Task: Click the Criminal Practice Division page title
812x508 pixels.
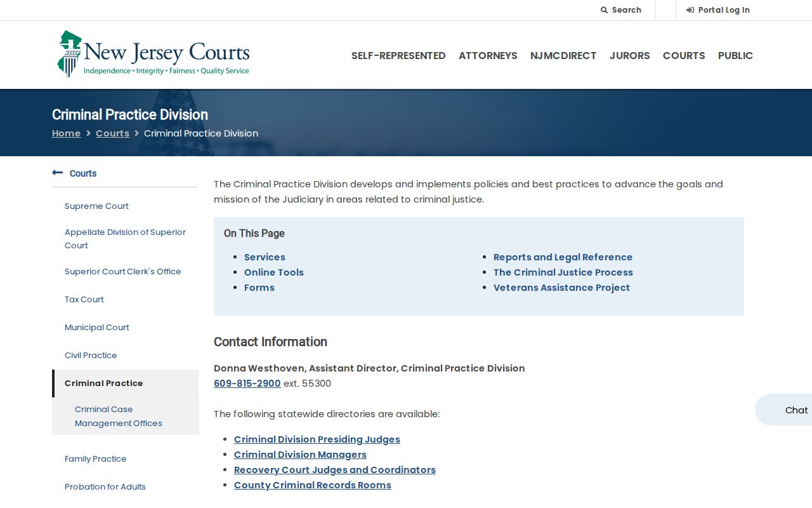Action: [x=130, y=114]
